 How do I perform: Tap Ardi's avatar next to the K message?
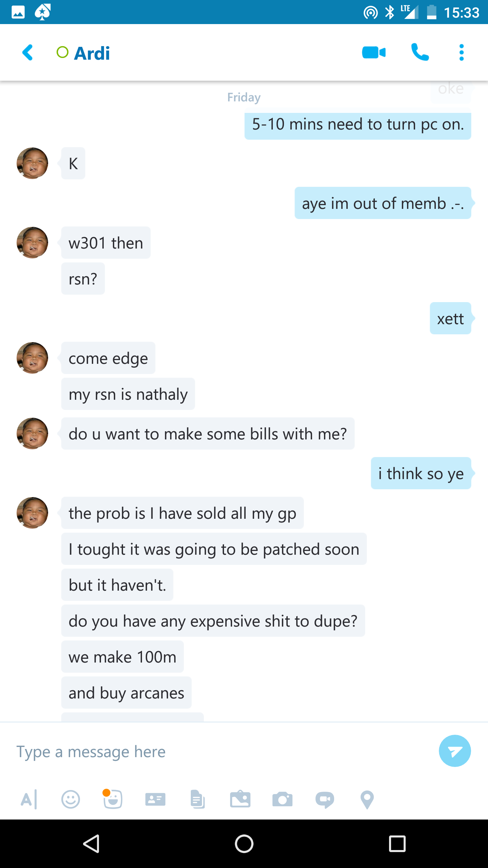pos(33,163)
